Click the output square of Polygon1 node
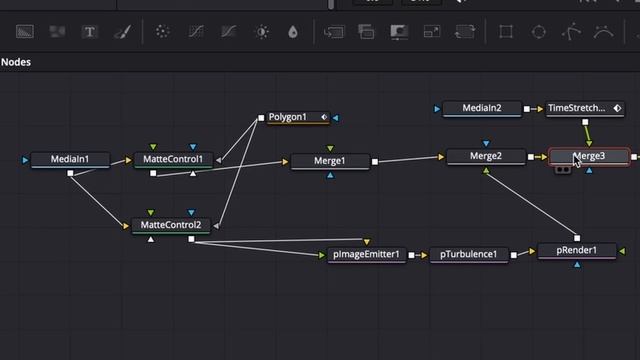The image size is (640, 360). [x=261, y=118]
